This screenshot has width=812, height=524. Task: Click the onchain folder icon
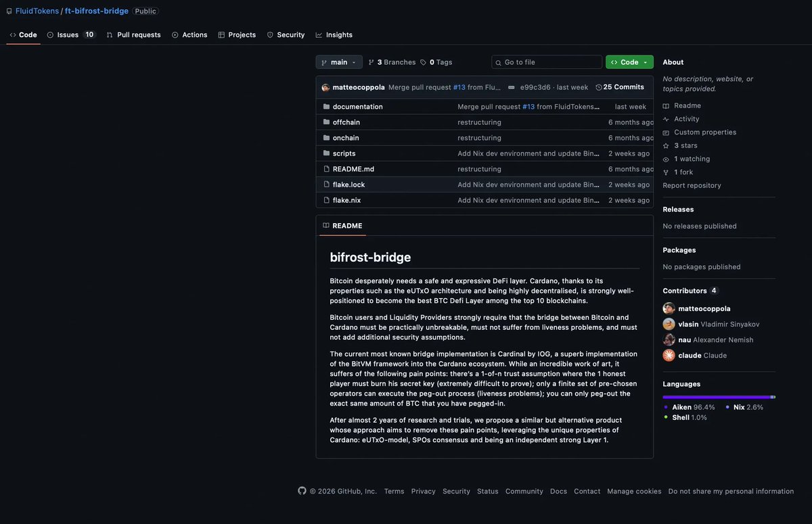pos(327,138)
